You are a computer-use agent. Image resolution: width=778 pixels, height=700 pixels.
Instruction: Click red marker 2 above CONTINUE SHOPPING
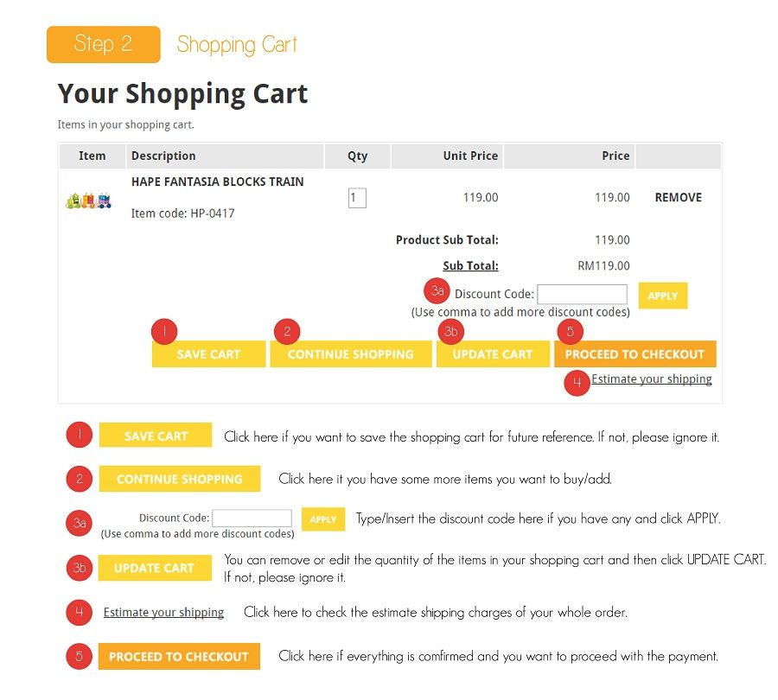click(x=287, y=331)
